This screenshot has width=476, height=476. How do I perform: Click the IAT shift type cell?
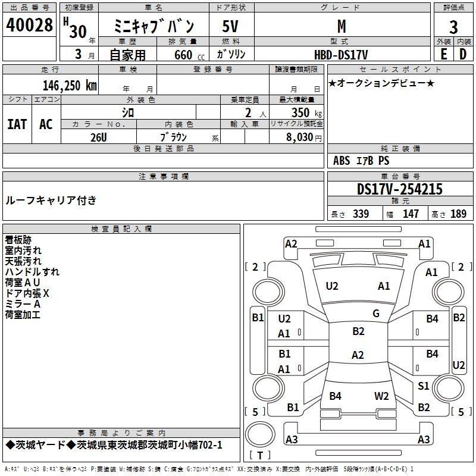(17, 124)
